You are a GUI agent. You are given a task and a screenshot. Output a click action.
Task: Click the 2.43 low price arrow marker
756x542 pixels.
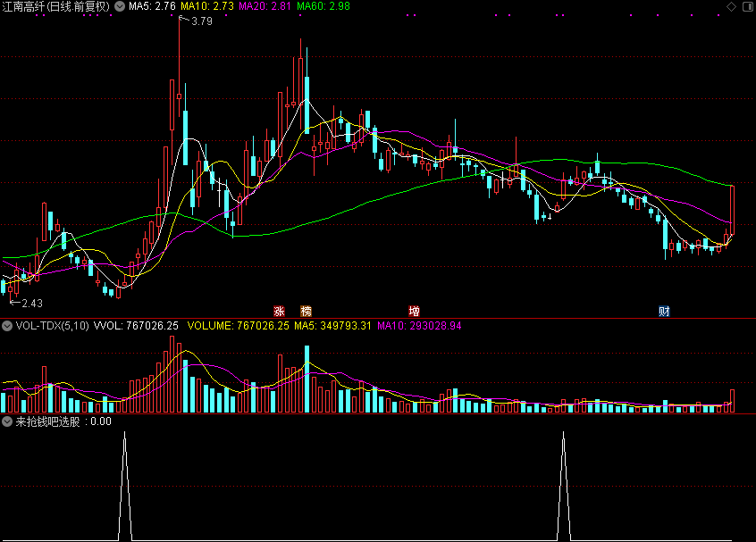point(30,303)
